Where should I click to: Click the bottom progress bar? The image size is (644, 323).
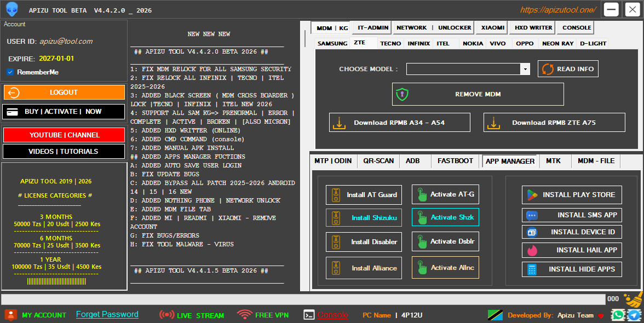coord(302,299)
